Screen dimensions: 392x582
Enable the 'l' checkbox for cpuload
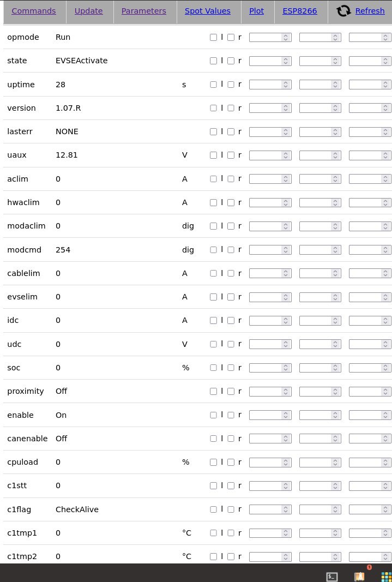pyautogui.click(x=213, y=463)
